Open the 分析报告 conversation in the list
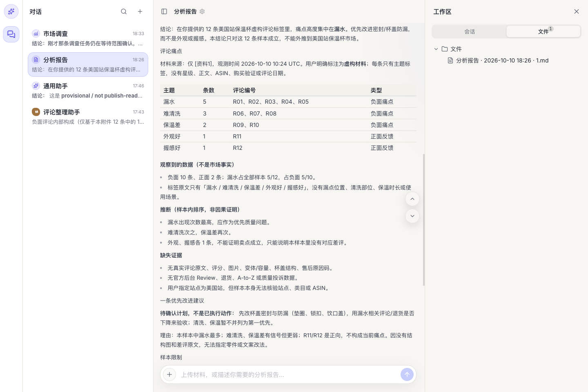This screenshot has width=588, height=392. [x=88, y=65]
